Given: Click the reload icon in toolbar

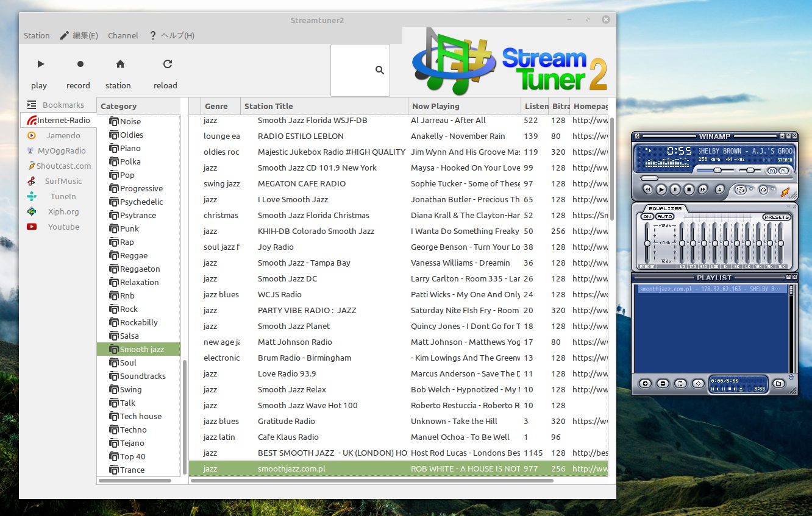Looking at the screenshot, I should (168, 64).
